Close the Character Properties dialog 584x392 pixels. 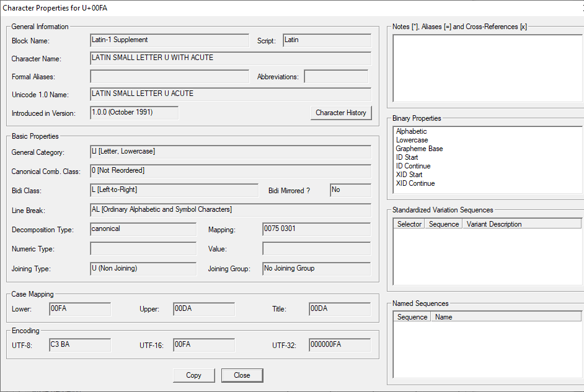coord(242,375)
